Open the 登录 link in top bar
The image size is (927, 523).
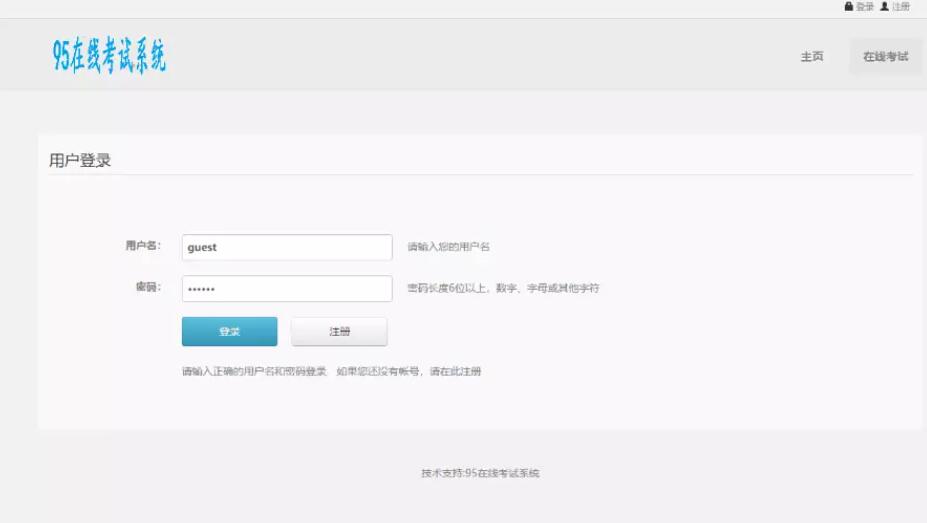click(865, 7)
